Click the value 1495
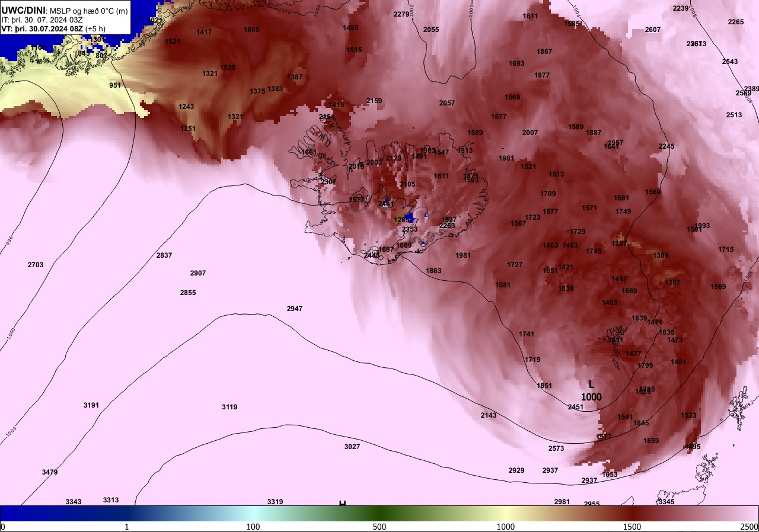Image resolution: width=759 pixels, height=532 pixels. [x=350, y=28]
